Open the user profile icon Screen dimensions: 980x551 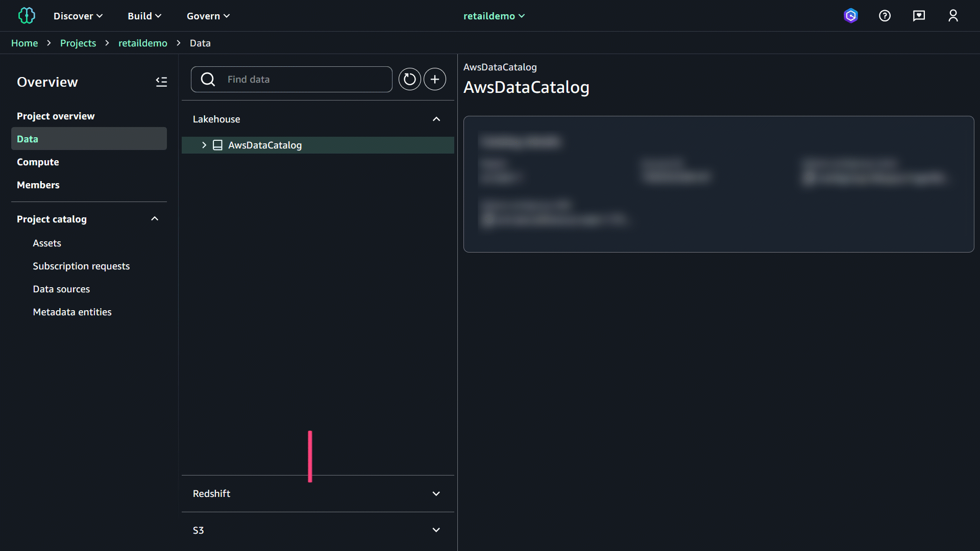pos(953,16)
